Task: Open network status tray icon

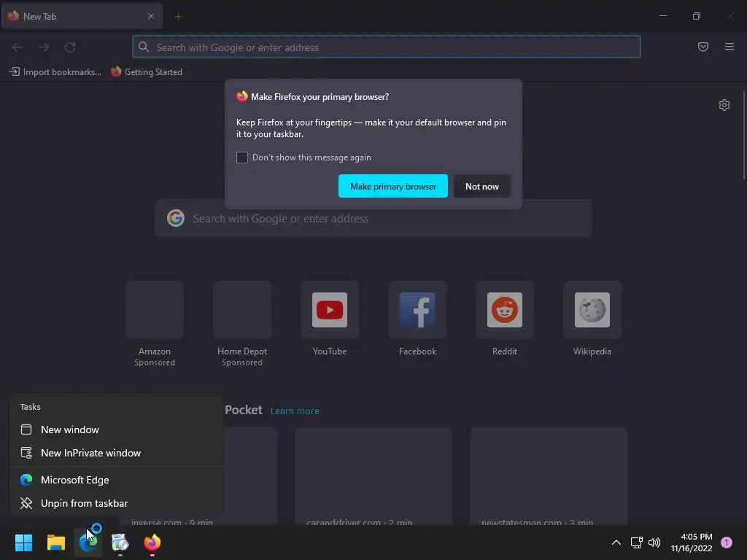Action: click(636, 542)
